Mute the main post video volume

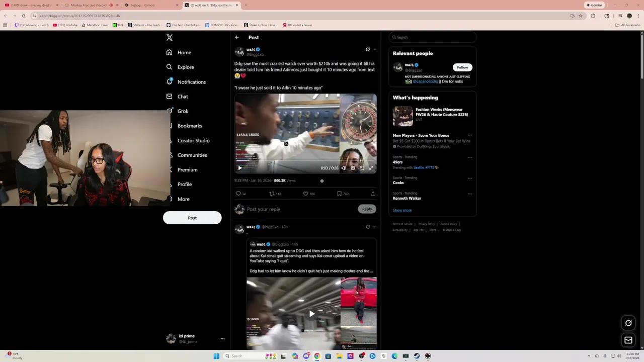pyautogui.click(x=344, y=168)
